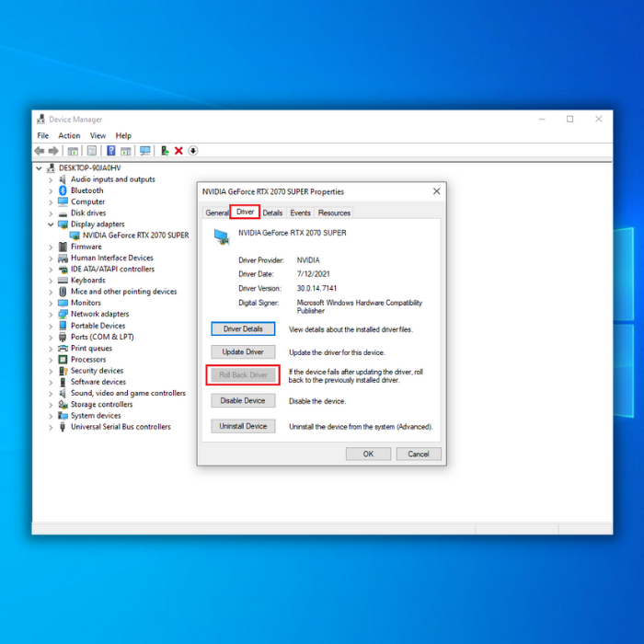Select the Computer category icon
This screenshot has height=644, width=644.
pyautogui.click(x=63, y=201)
